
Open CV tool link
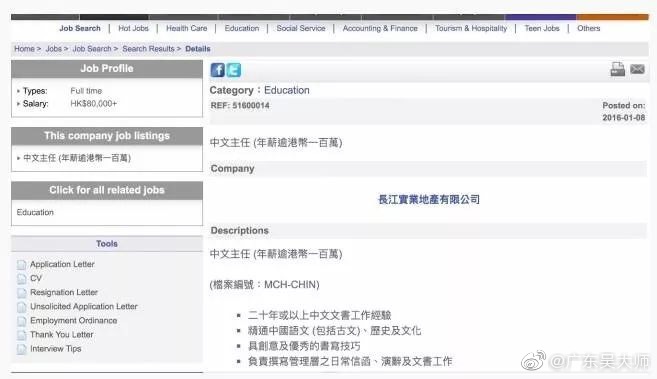pos(36,278)
